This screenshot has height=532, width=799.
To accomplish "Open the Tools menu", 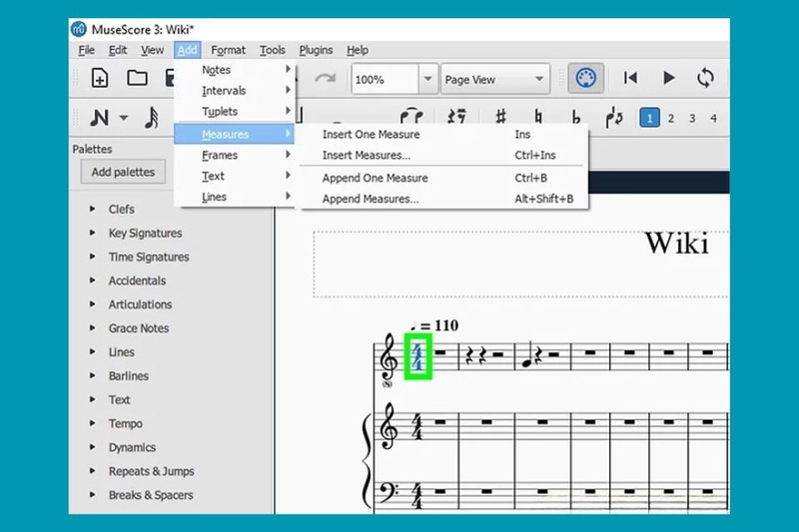I will [x=272, y=50].
